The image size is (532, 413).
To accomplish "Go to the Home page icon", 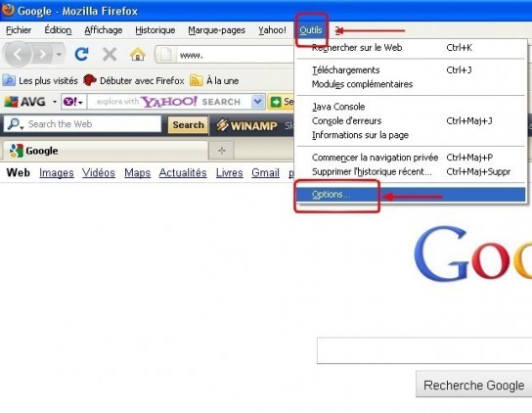I will (x=138, y=54).
